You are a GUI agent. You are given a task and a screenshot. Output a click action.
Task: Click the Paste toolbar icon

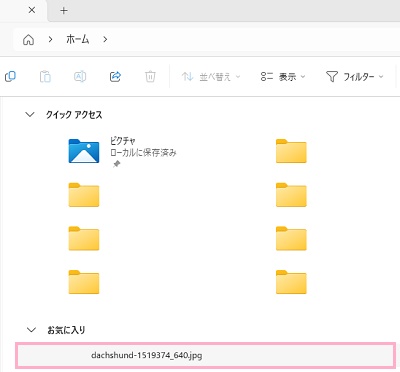45,77
